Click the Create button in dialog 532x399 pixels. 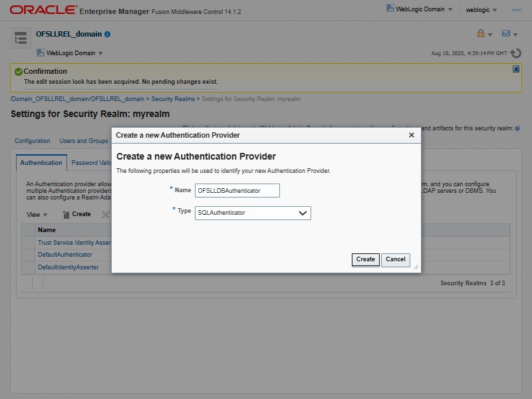click(x=365, y=260)
